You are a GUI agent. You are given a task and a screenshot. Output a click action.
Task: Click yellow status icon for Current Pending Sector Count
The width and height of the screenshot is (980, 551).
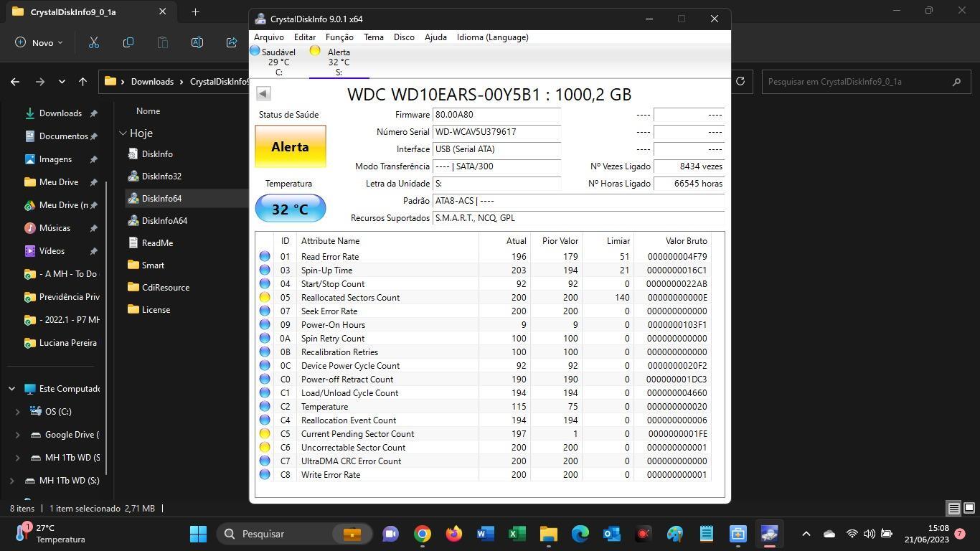[x=265, y=433]
